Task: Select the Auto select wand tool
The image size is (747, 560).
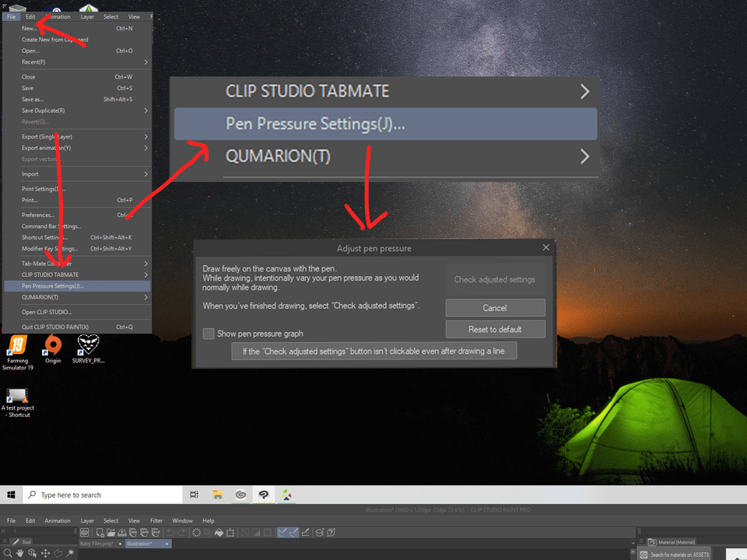Action: point(70,553)
